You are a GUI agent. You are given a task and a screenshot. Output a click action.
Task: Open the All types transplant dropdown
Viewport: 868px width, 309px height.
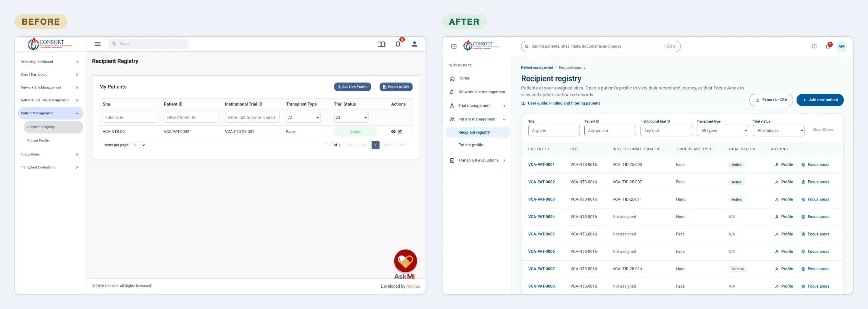point(722,131)
